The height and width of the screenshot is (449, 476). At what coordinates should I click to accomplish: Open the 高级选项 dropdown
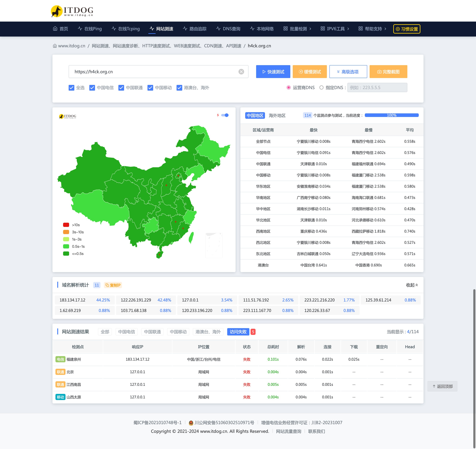coord(348,72)
